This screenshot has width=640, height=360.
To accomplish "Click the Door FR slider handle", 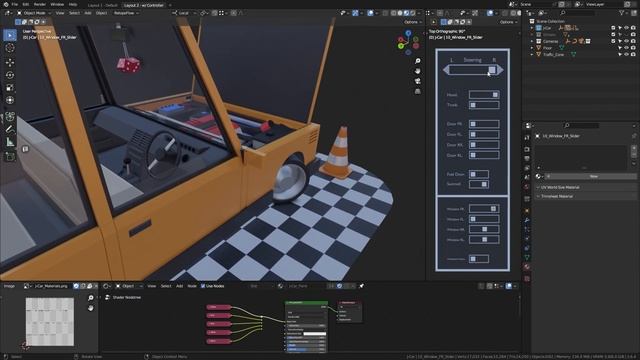I will (473, 124).
